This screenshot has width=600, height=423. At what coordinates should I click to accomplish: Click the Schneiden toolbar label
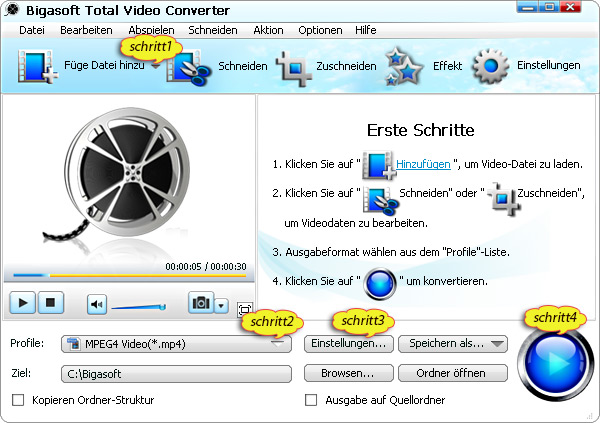click(x=243, y=66)
